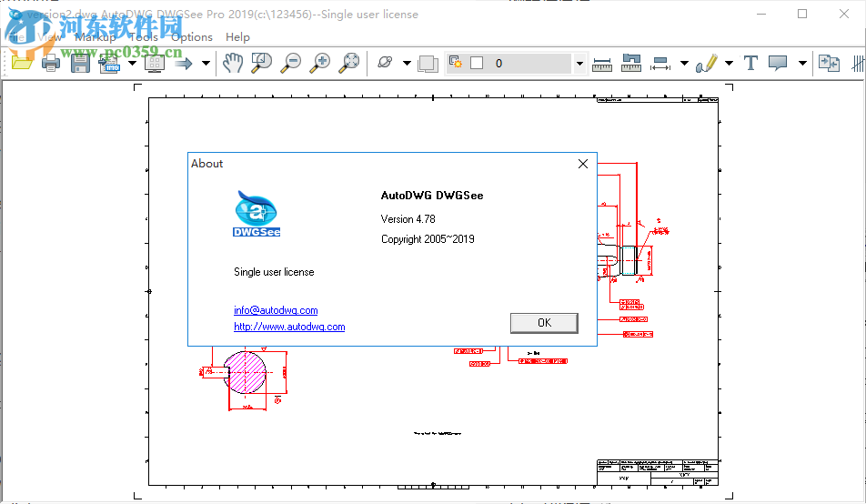This screenshot has width=866, height=504.
Task: Click the Zoom in magnifier
Action: pyautogui.click(x=320, y=63)
